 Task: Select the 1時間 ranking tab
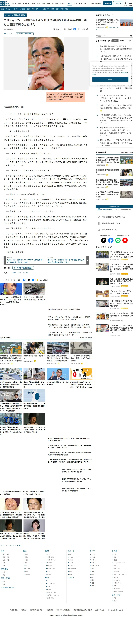coord(115,41)
